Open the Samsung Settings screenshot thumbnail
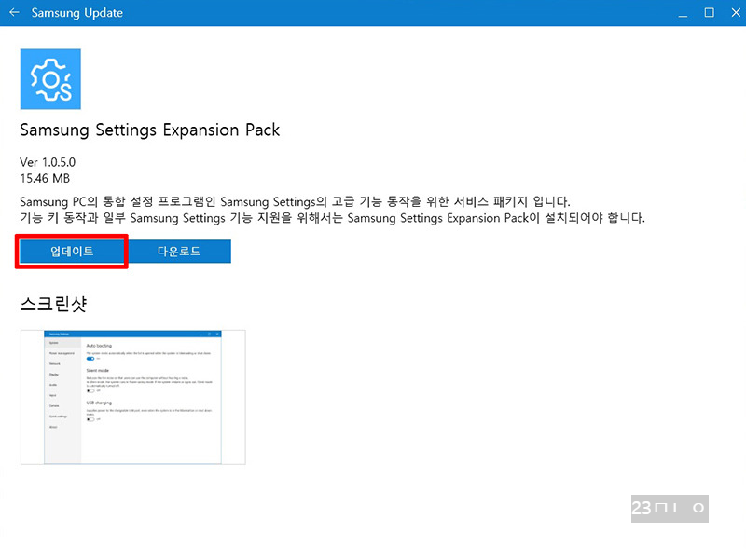Viewport: 746px width, 560px height. click(133, 397)
